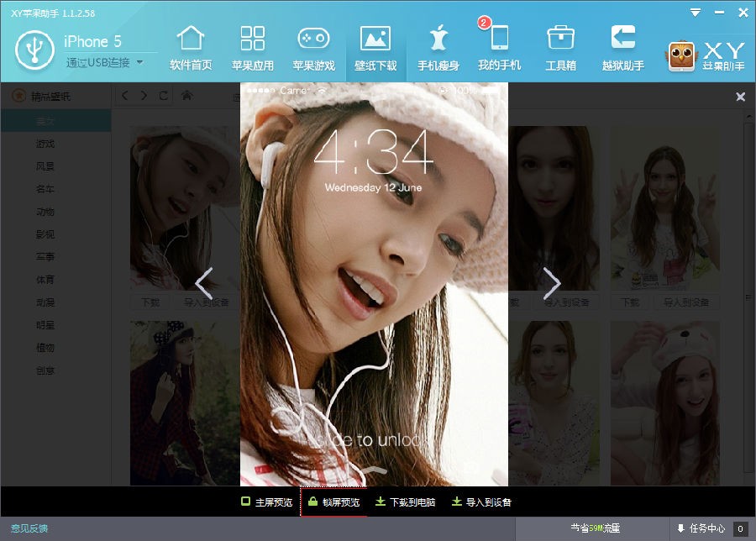Viewport: 756px width, 541px height.
Task: Click 精品壁纸 star icon header
Action: (x=18, y=96)
